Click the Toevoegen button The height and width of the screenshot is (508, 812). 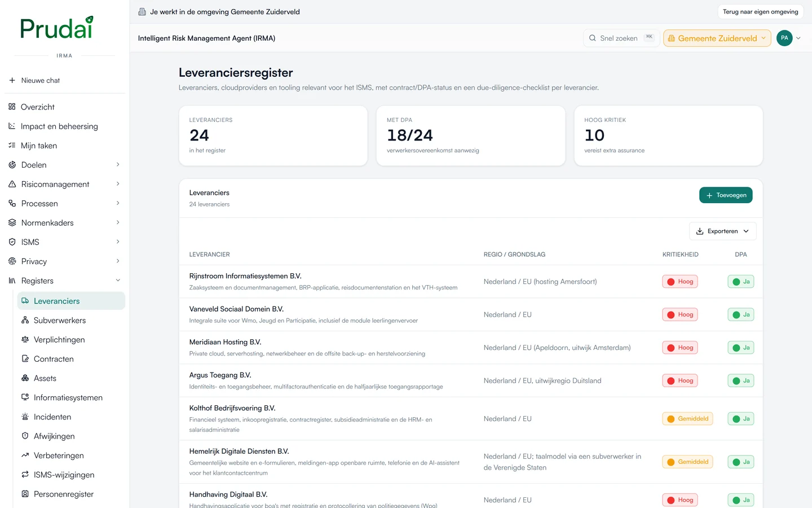click(726, 195)
